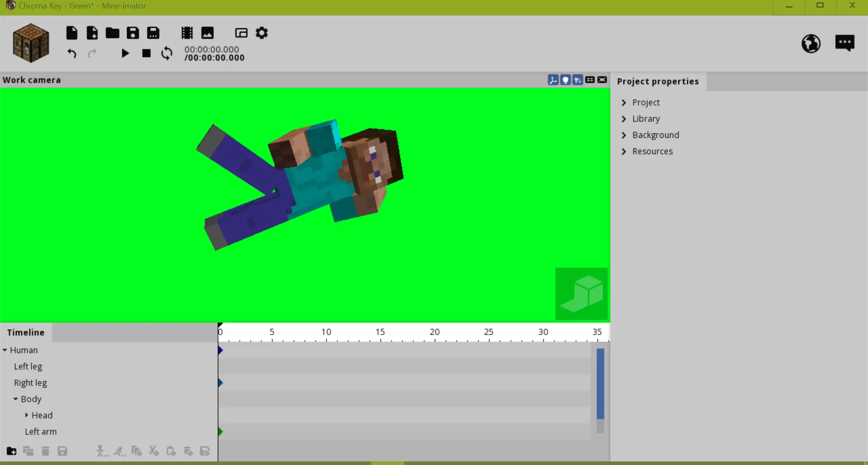Export image using the picture icon
Image resolution: width=868 pixels, height=465 pixels.
point(207,33)
